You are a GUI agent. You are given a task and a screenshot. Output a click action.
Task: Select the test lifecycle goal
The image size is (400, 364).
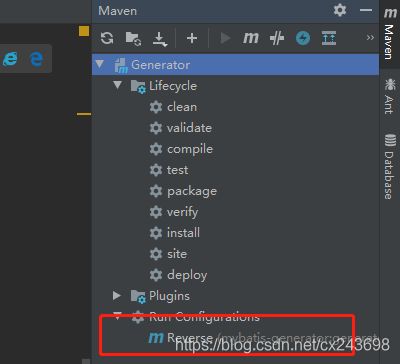tap(178, 170)
